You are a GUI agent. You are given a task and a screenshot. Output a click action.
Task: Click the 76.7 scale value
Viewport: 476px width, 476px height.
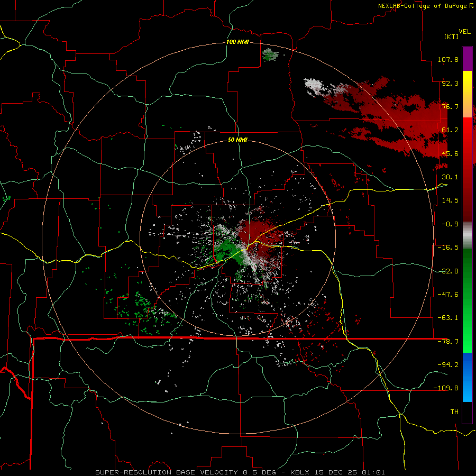450,106
